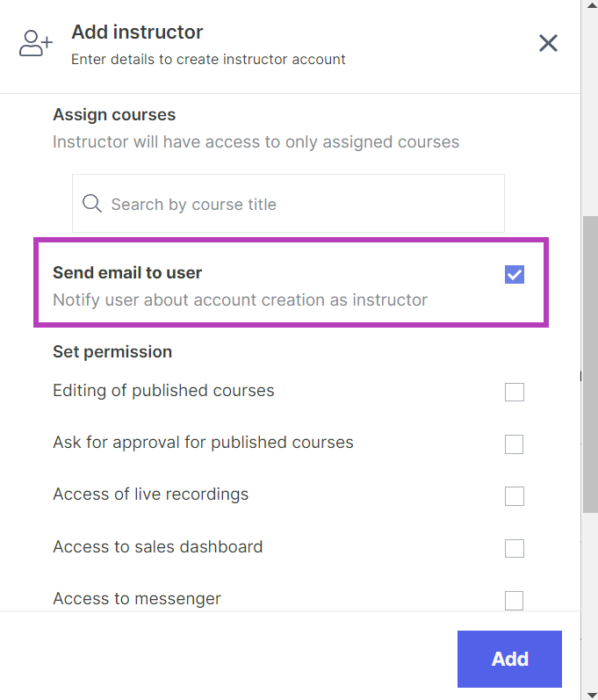Click the search magnifier icon
598x700 pixels.
click(x=91, y=204)
